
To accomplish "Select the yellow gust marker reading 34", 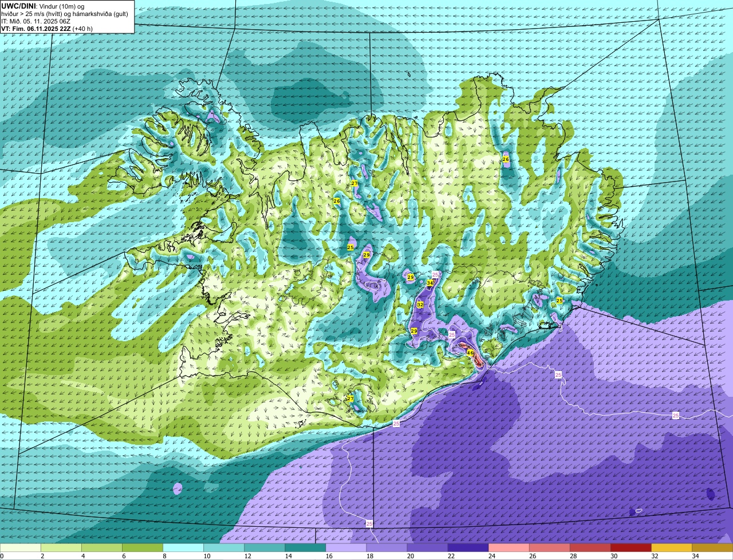I will 430,283.
